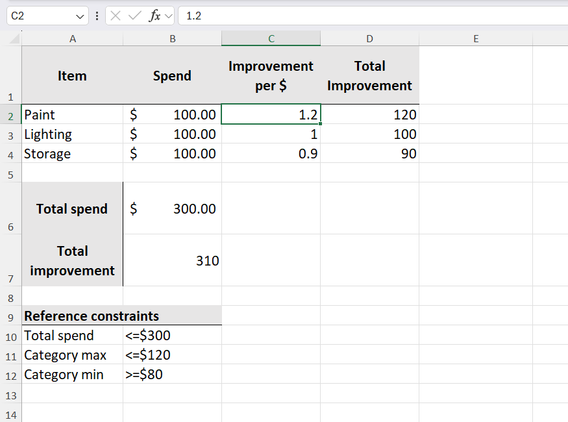This screenshot has height=422, width=568.
Task: Click the Enter checkmark formula bar icon
Action: (x=134, y=16)
